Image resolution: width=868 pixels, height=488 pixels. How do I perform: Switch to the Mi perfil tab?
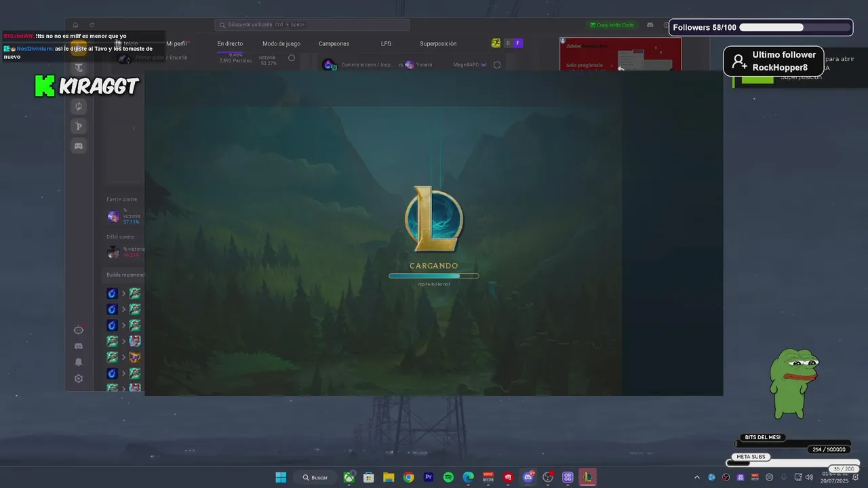click(176, 43)
